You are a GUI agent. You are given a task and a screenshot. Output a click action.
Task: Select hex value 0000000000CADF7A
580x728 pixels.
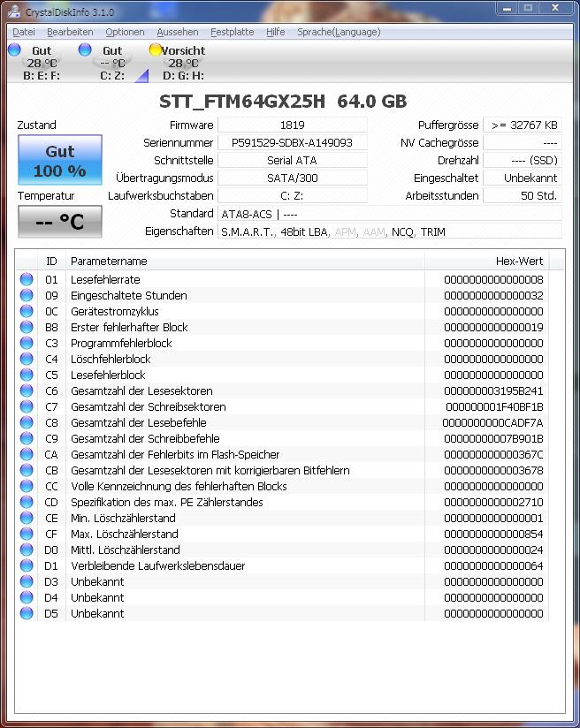tap(492, 422)
